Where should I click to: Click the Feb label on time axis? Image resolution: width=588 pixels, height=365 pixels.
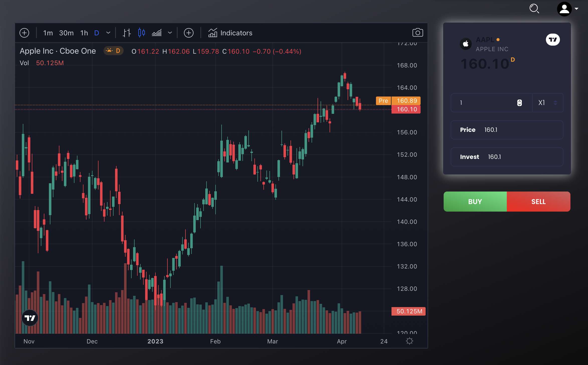pyautogui.click(x=215, y=341)
